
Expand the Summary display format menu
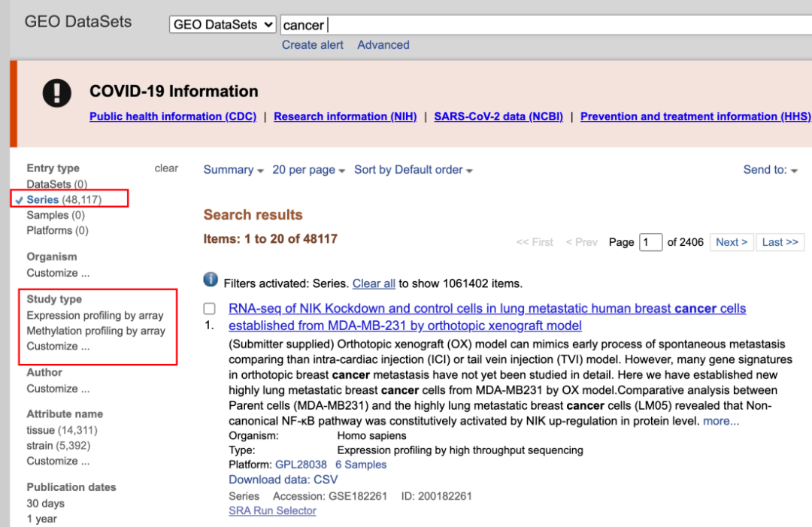pos(234,170)
